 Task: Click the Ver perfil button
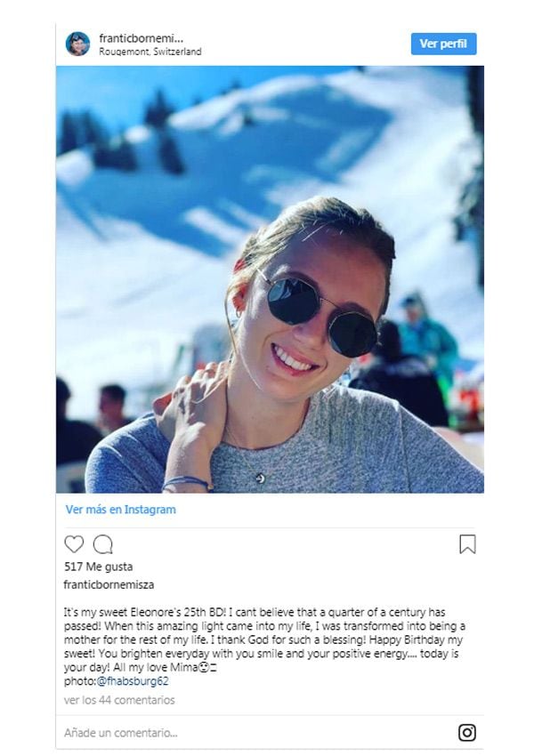pyautogui.click(x=443, y=44)
